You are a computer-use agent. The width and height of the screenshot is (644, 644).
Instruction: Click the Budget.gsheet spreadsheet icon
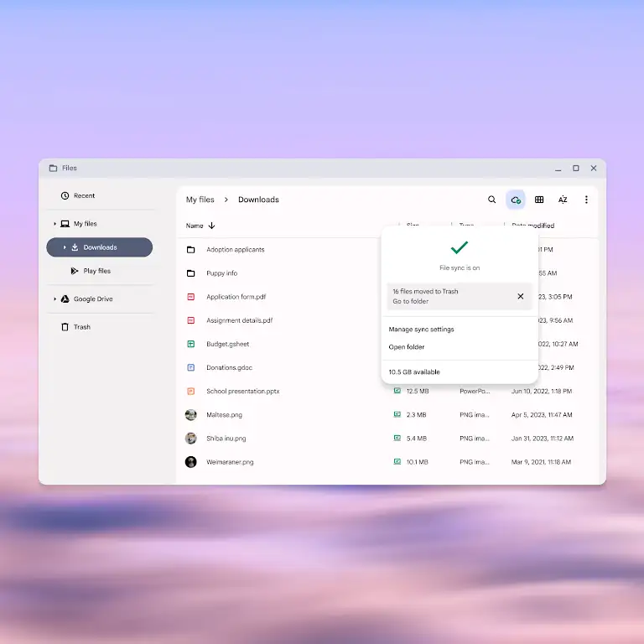[191, 344]
